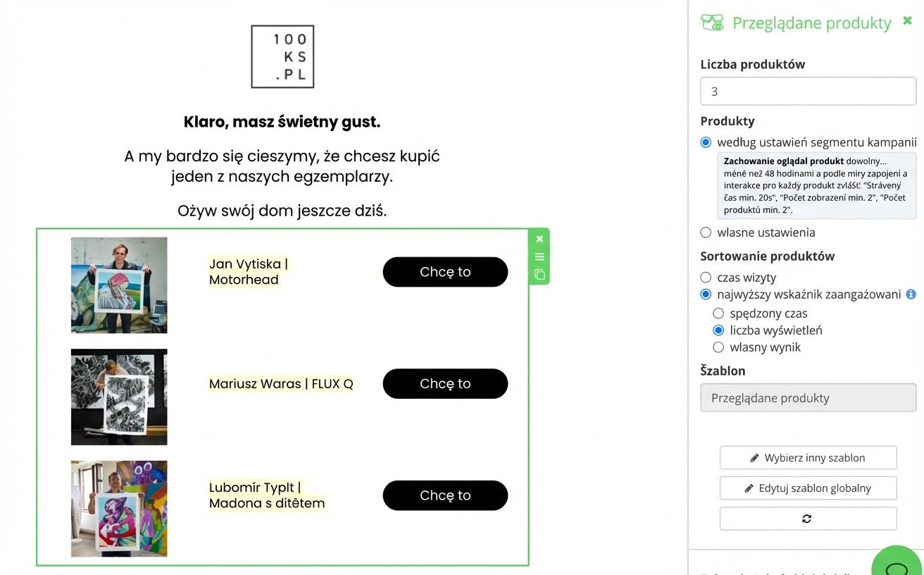Open block menu with the hamburger icon
Screen dimensions: 924x575
[539, 256]
